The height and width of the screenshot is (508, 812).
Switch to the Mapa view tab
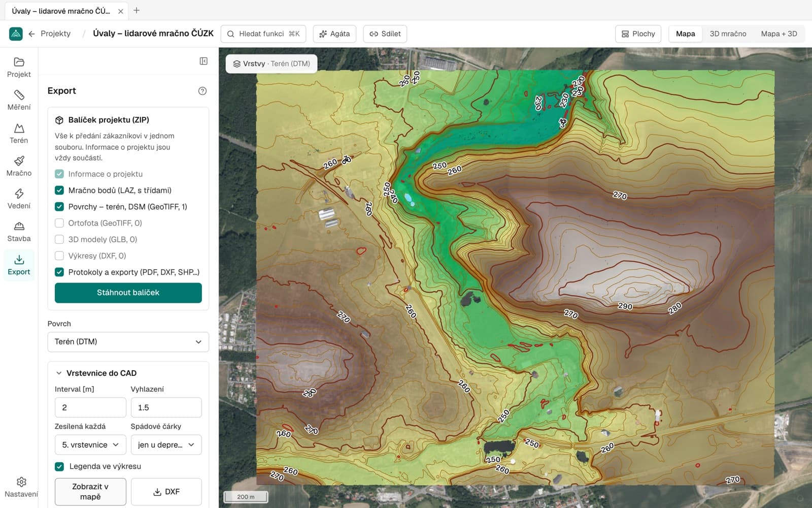point(685,34)
